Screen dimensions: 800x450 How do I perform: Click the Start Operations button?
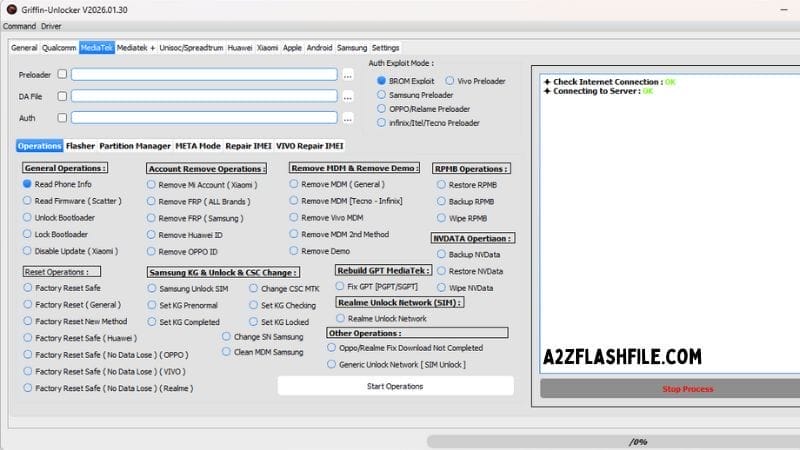[395, 386]
